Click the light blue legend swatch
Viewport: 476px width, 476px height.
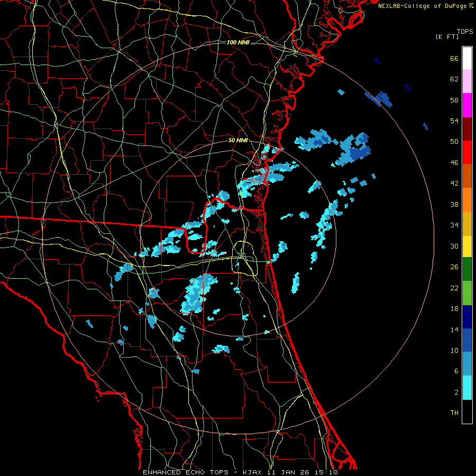[x=467, y=364]
